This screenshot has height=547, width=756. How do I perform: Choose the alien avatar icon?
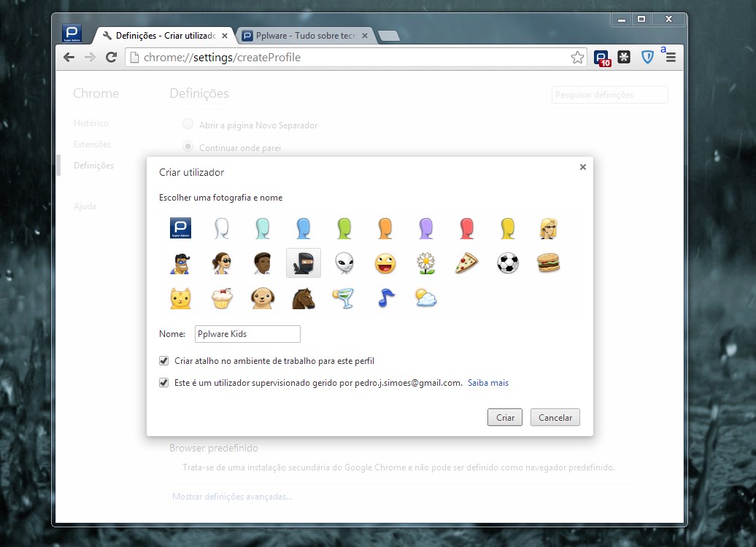coord(344,263)
